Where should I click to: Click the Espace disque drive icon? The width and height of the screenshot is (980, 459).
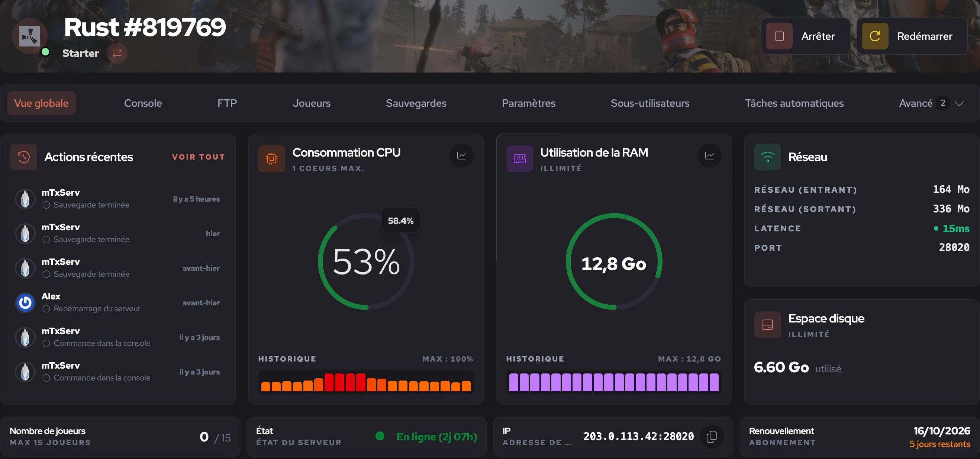(x=767, y=325)
